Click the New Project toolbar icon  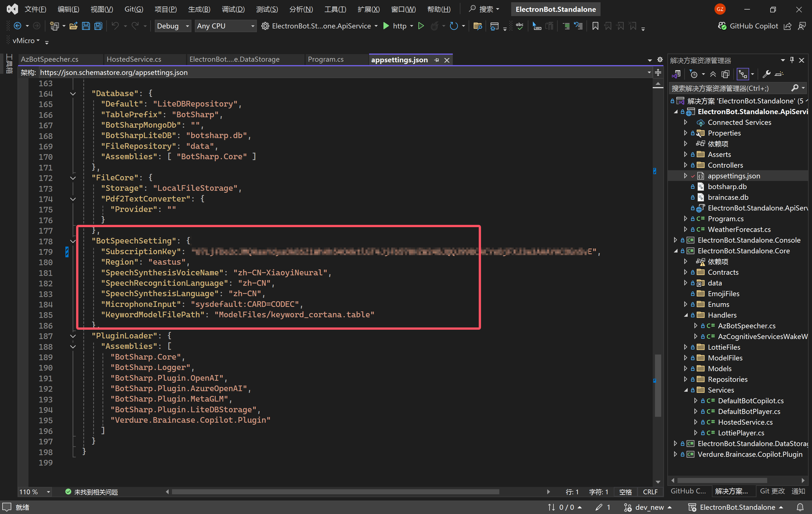click(x=54, y=26)
